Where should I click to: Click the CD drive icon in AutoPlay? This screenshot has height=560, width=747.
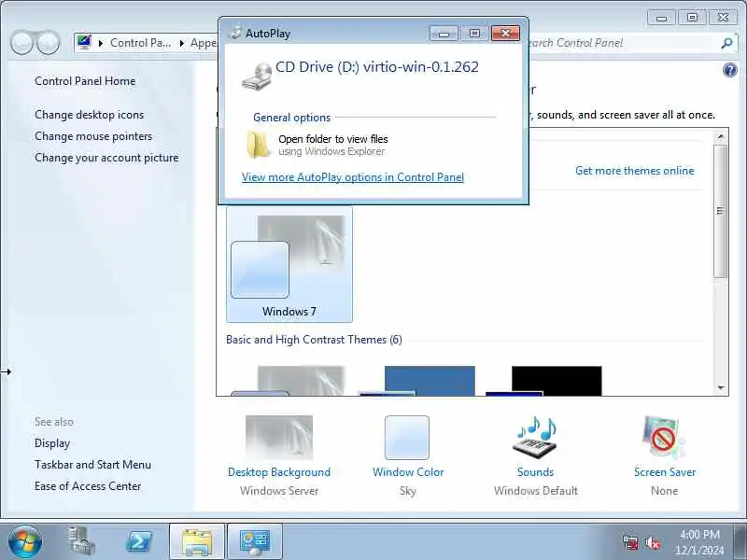pyautogui.click(x=257, y=77)
